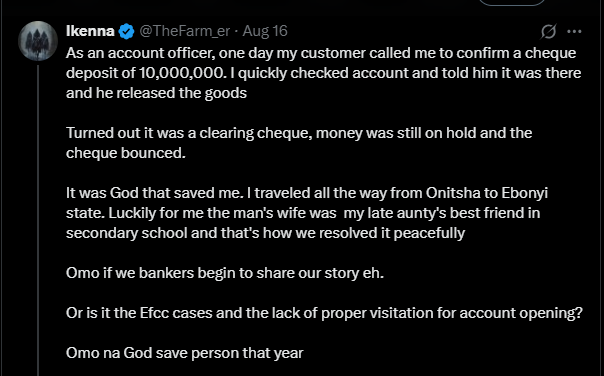Click the 'Omo if we bankers begin' line
The image size is (604, 376).
pos(225,273)
